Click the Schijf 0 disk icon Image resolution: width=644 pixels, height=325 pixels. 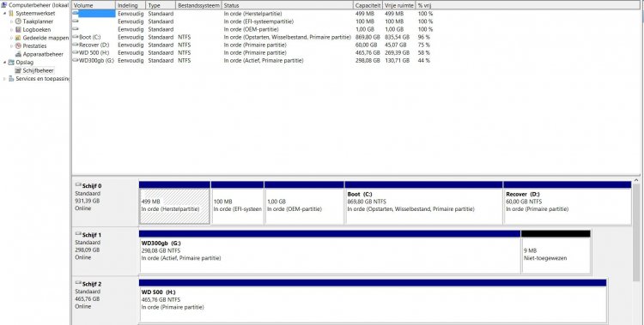click(x=78, y=185)
